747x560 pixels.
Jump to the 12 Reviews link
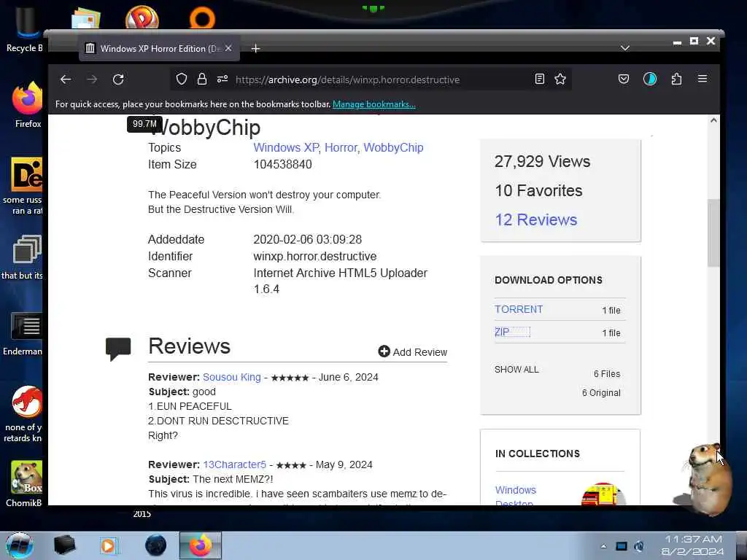pos(536,219)
